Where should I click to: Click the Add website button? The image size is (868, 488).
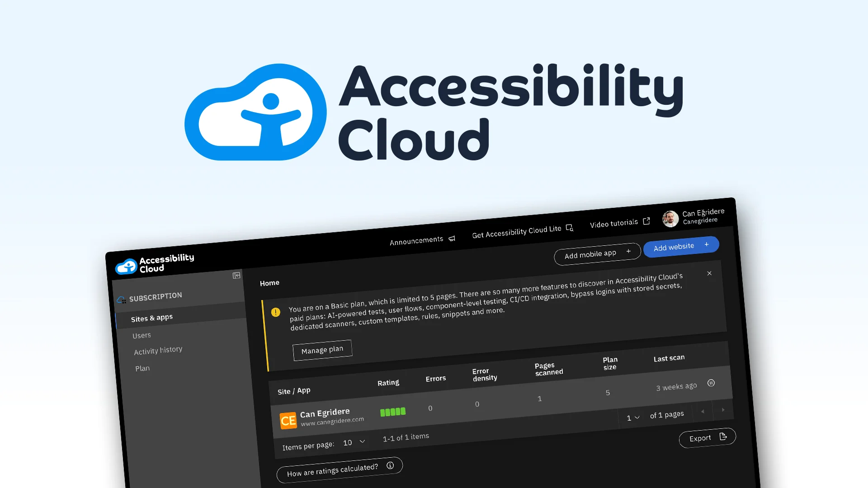coord(681,247)
